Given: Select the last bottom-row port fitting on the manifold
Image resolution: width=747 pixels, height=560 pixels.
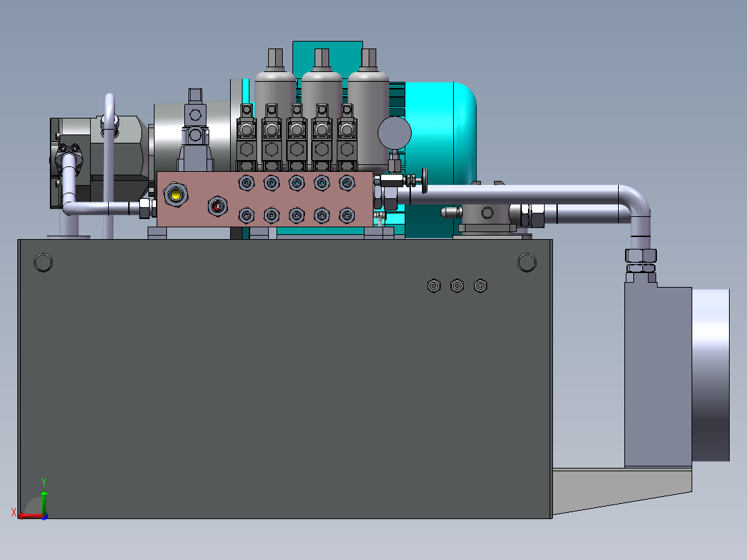Looking at the screenshot, I should (x=346, y=216).
